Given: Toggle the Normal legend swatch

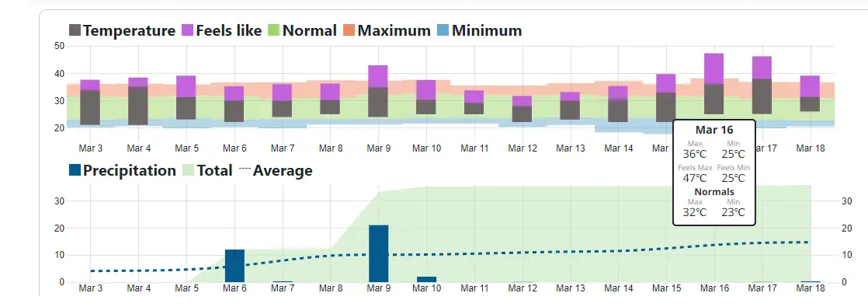Looking at the screenshot, I should tap(274, 30).
